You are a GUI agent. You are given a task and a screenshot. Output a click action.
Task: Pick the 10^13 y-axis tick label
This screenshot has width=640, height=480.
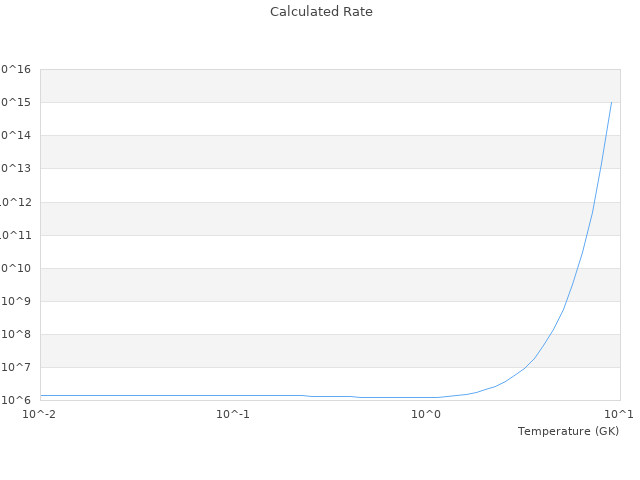point(16,168)
